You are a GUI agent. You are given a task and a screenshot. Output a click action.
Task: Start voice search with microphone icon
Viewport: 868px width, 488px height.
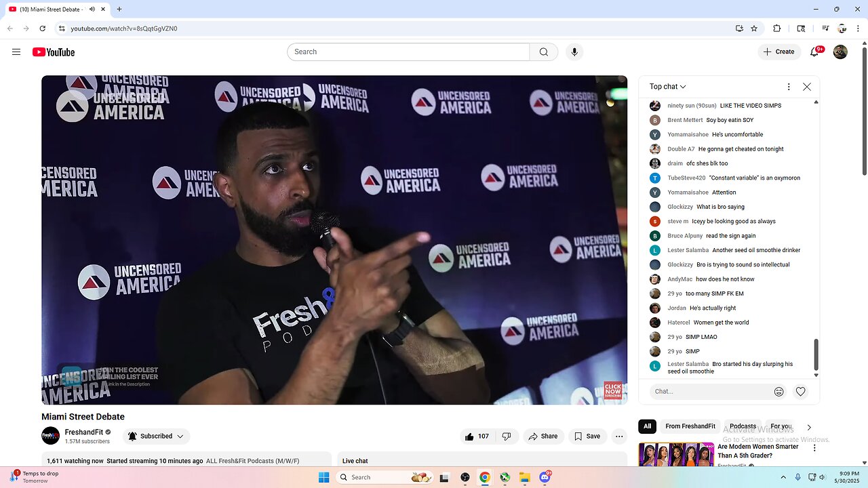[x=574, y=52]
